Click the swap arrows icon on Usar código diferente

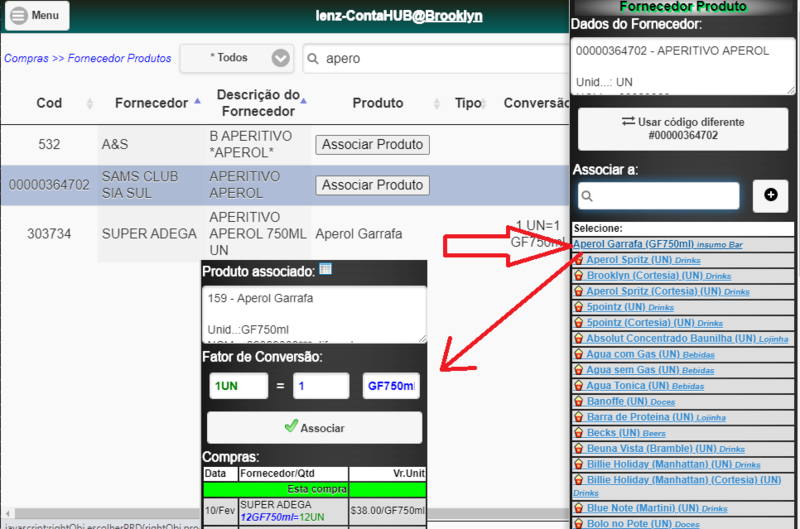tap(628, 121)
